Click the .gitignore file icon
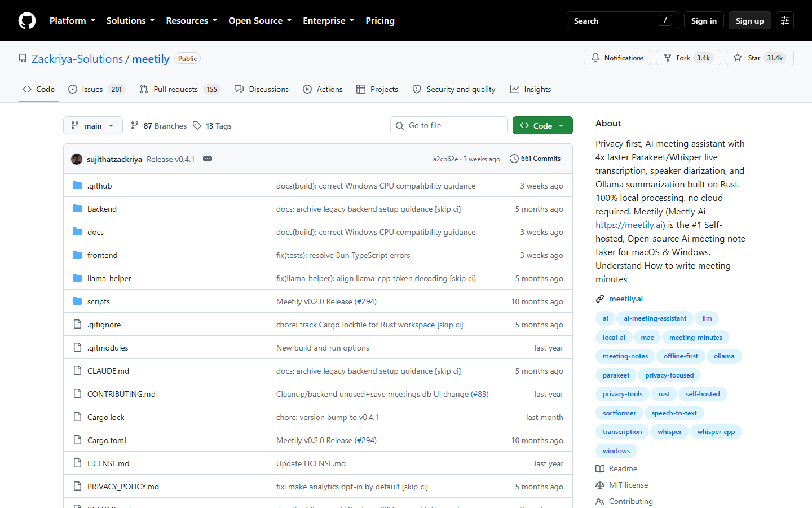Image resolution: width=812 pixels, height=508 pixels. tap(77, 325)
